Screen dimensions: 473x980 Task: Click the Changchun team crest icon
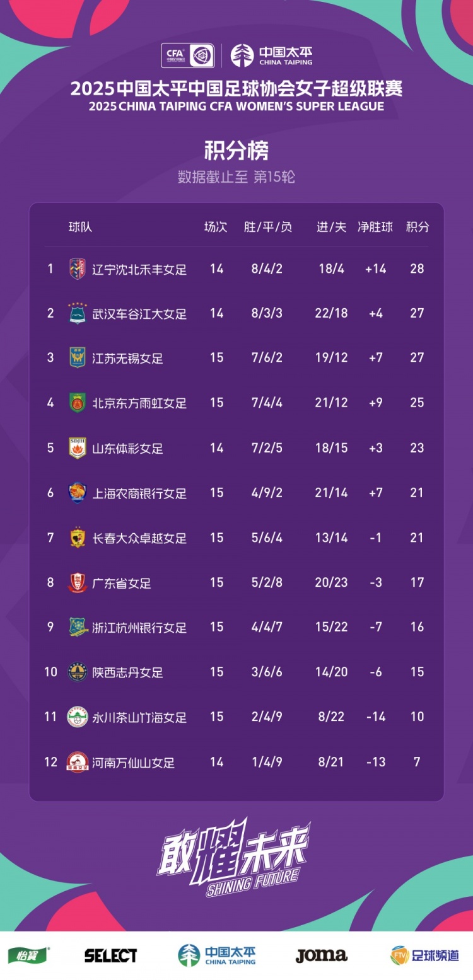click(x=77, y=538)
